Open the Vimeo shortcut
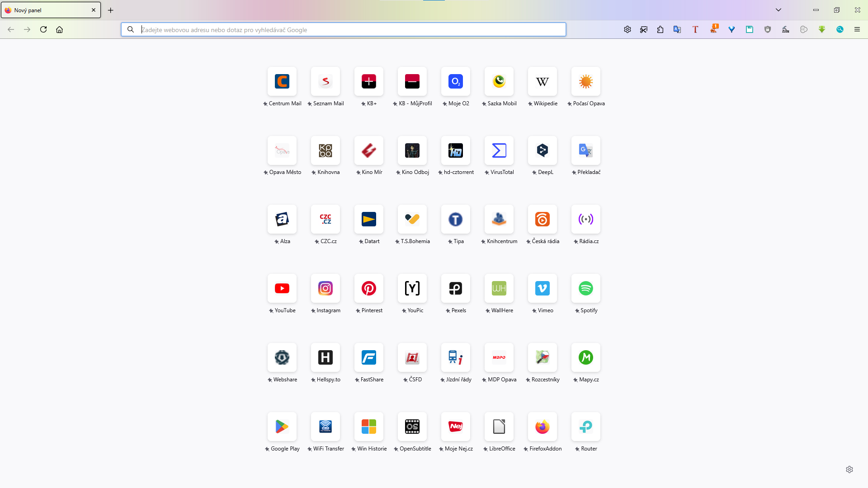The height and width of the screenshot is (488, 868). pyautogui.click(x=542, y=289)
